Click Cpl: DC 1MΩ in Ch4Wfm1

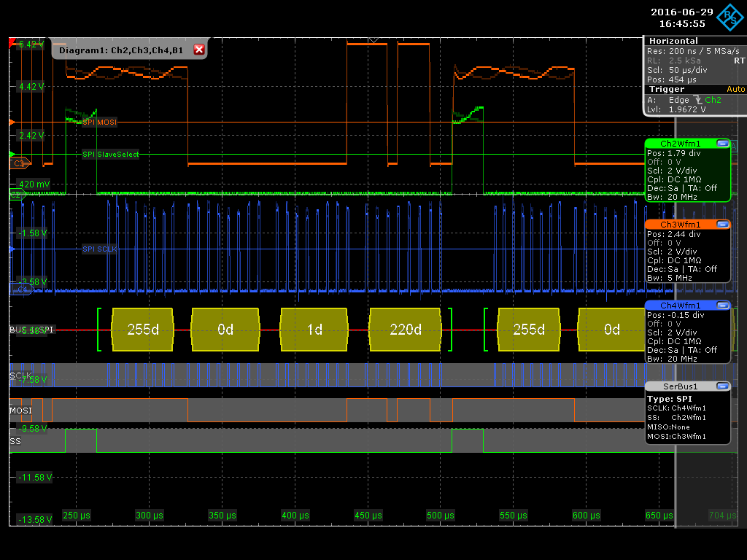(x=674, y=341)
